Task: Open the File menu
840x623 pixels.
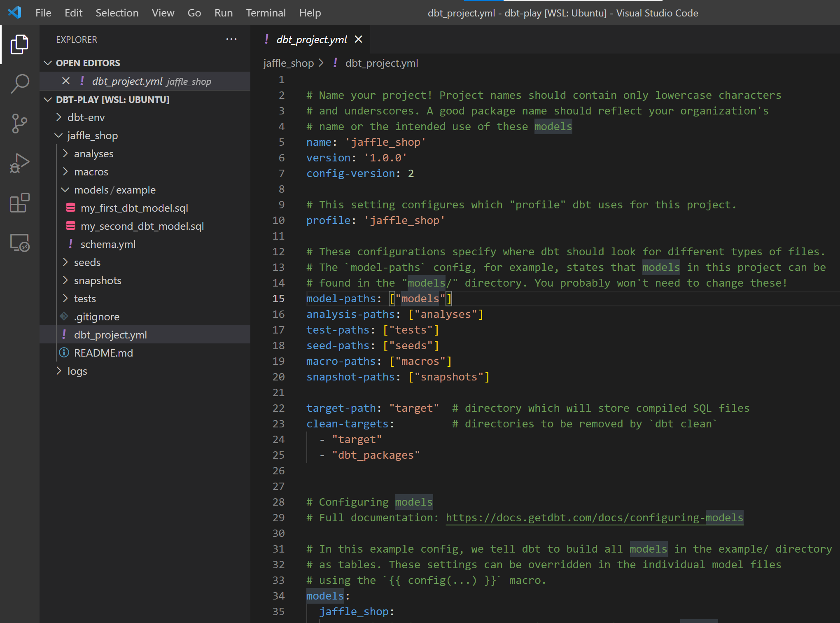Action: tap(43, 13)
